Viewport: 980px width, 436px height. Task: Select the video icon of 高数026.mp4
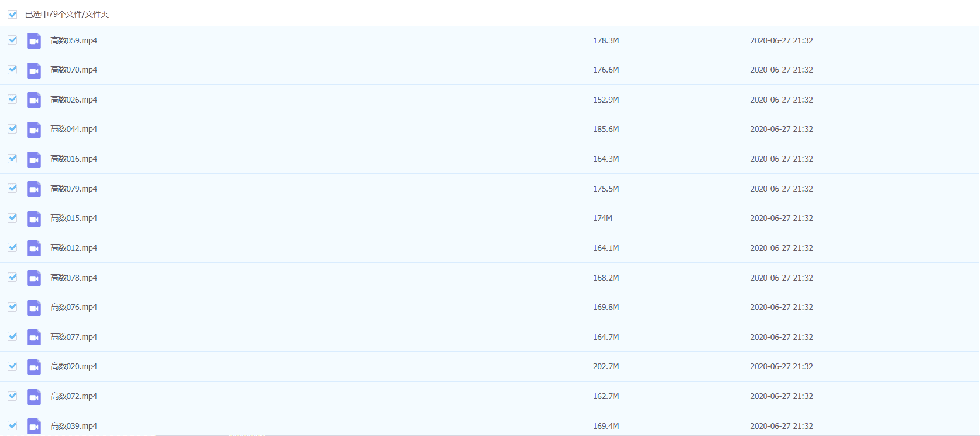tap(34, 100)
